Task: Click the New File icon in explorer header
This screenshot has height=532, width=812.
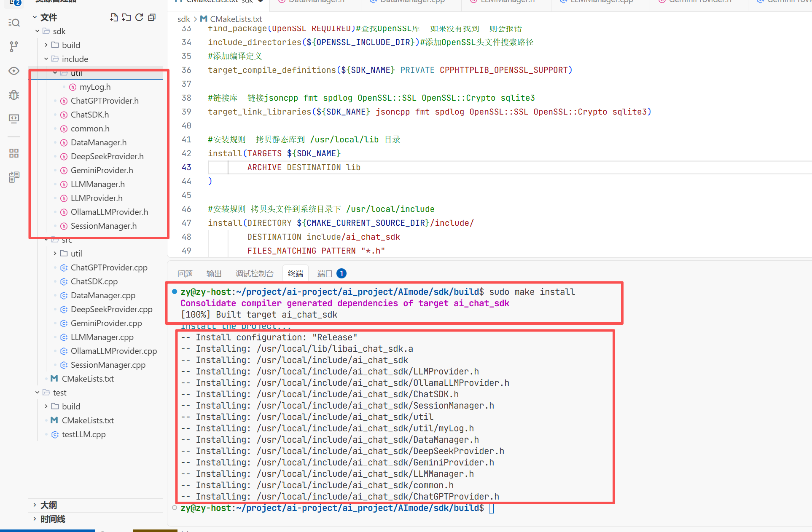Action: pos(114,17)
